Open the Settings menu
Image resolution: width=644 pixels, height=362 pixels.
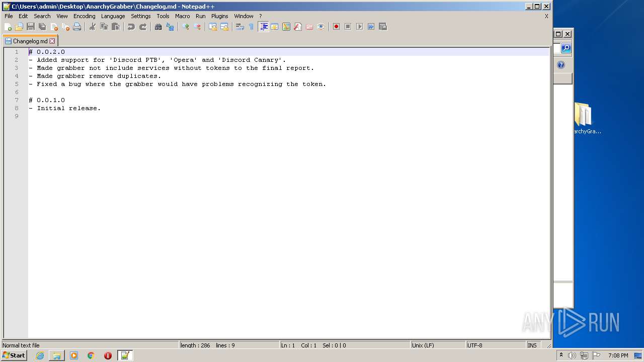point(141,16)
